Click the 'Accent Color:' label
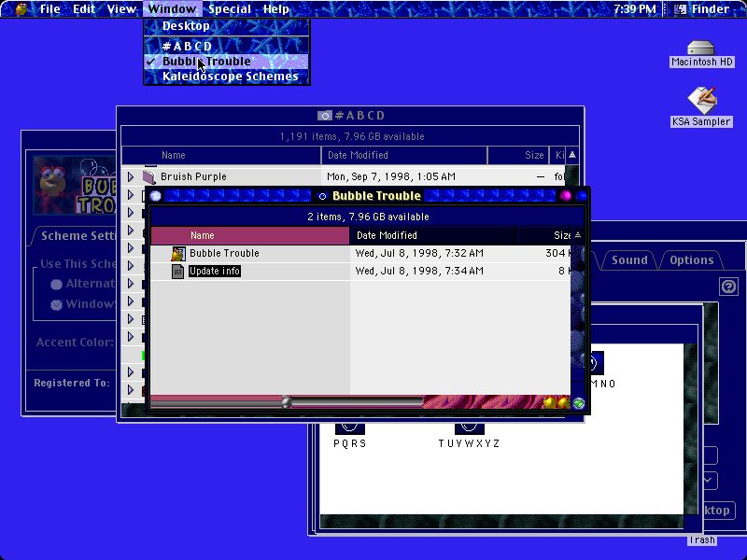Viewport: 747px width, 560px height. tap(75, 343)
